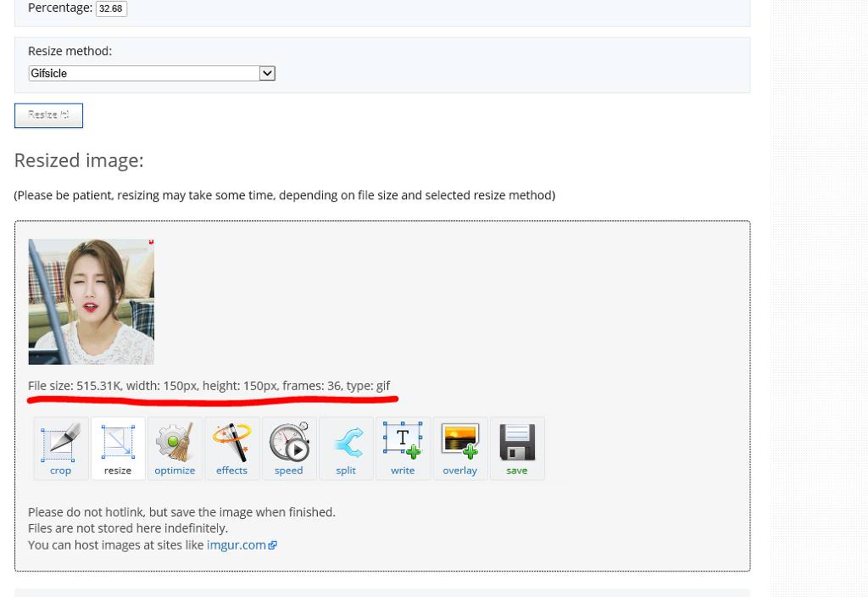Click the optimize broom icon
This screenshot has width=868, height=597.
coord(175,448)
